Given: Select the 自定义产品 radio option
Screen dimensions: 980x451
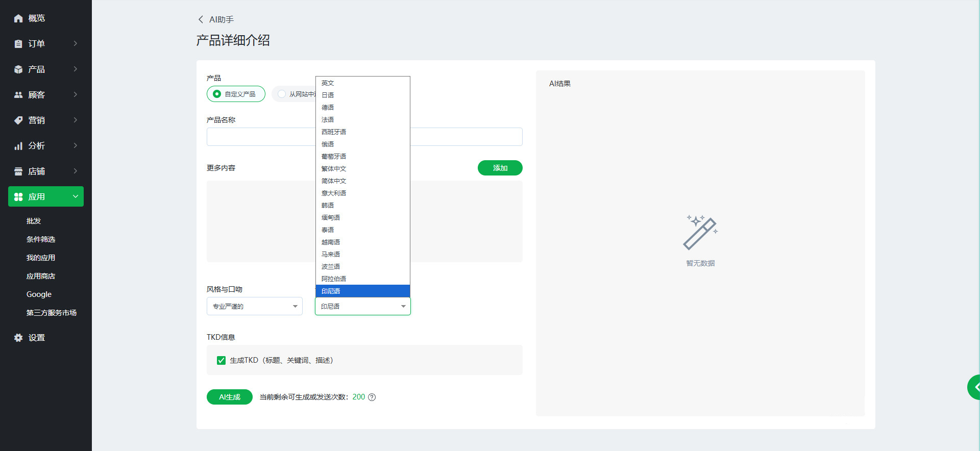Looking at the screenshot, I should pyautogui.click(x=217, y=94).
